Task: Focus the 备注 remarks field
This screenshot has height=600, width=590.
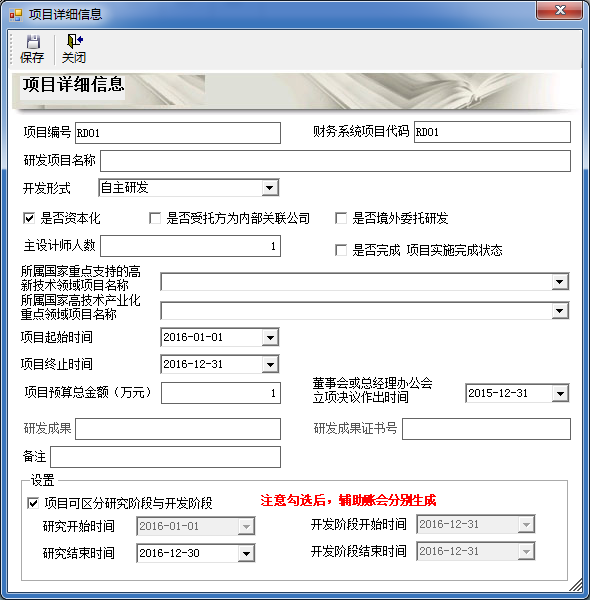Action: click(x=165, y=457)
